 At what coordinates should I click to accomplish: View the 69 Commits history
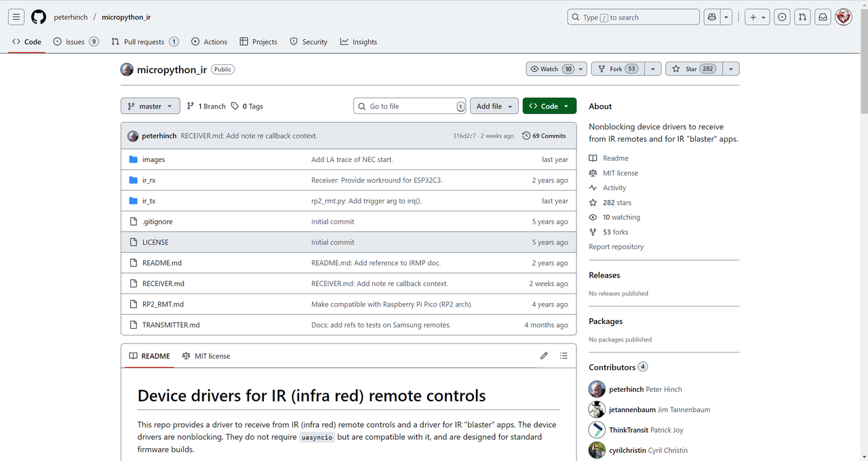click(x=544, y=136)
